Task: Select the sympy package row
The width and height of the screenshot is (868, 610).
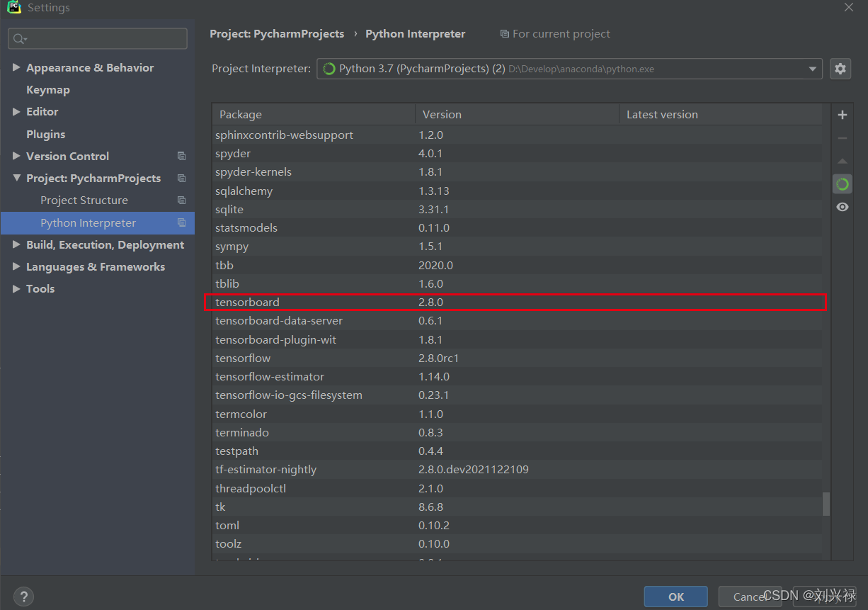Action: click(517, 246)
